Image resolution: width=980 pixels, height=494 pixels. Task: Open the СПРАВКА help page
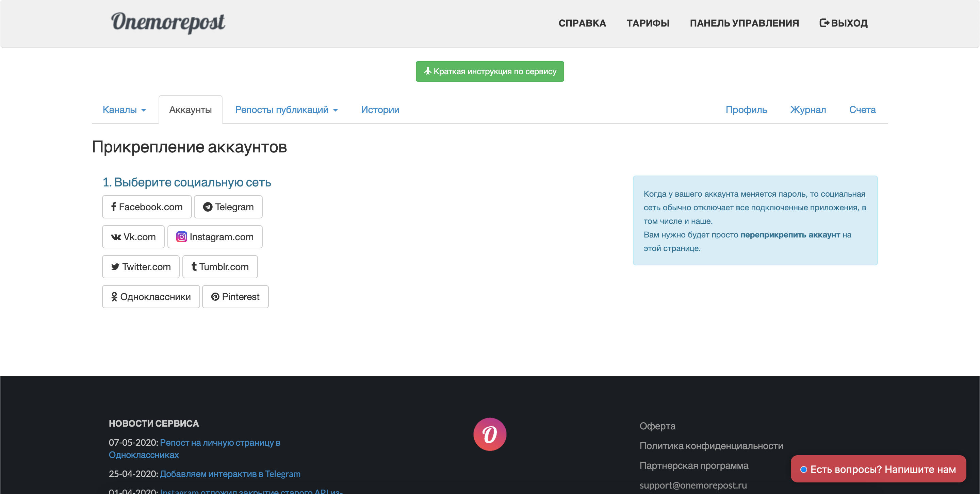coord(582,23)
